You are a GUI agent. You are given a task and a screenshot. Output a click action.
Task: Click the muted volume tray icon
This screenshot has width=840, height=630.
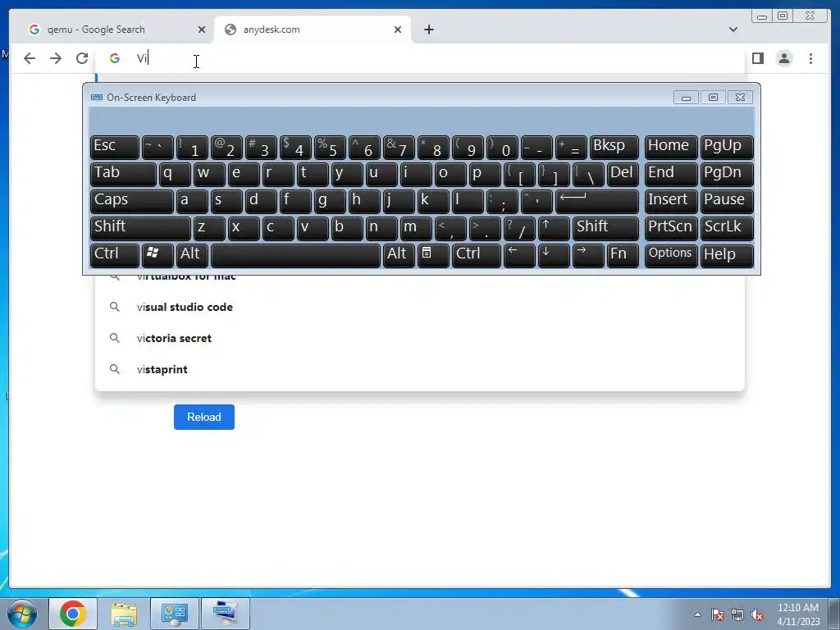coord(757,614)
